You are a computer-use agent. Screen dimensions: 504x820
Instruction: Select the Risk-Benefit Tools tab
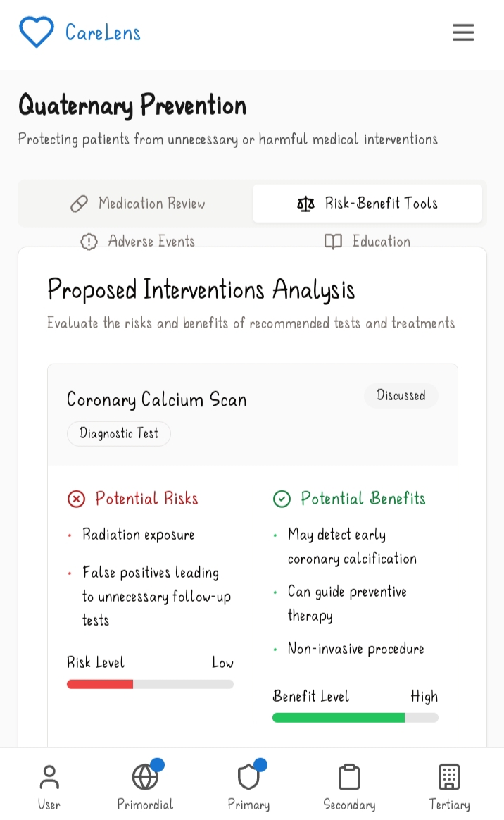click(x=367, y=204)
